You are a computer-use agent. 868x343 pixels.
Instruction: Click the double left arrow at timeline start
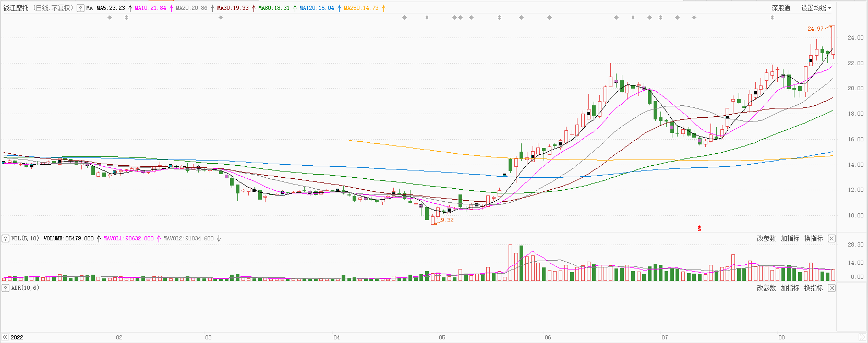pyautogui.click(x=5, y=337)
